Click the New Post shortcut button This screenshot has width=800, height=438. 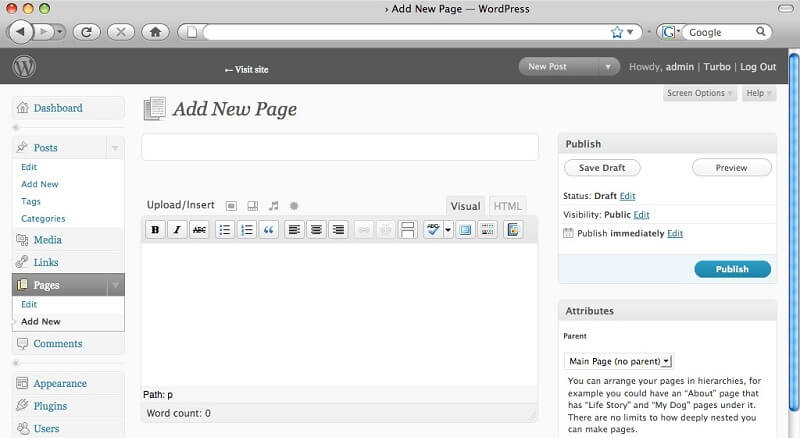pos(547,66)
